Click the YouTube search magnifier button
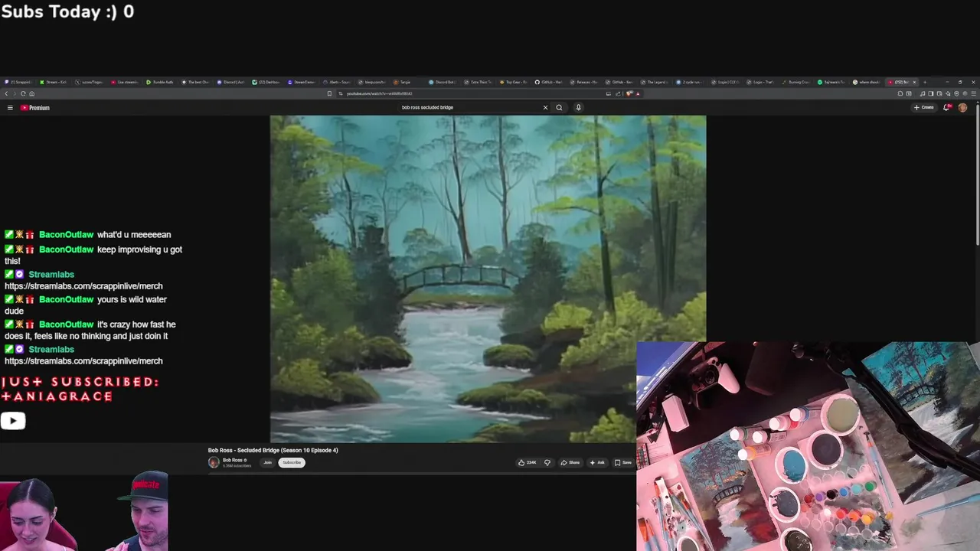The image size is (980, 551). [x=559, y=108]
